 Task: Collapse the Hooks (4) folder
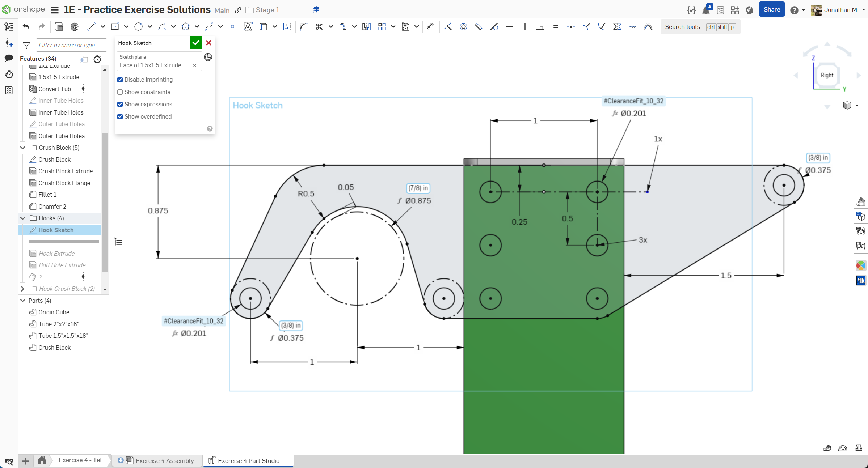23,218
